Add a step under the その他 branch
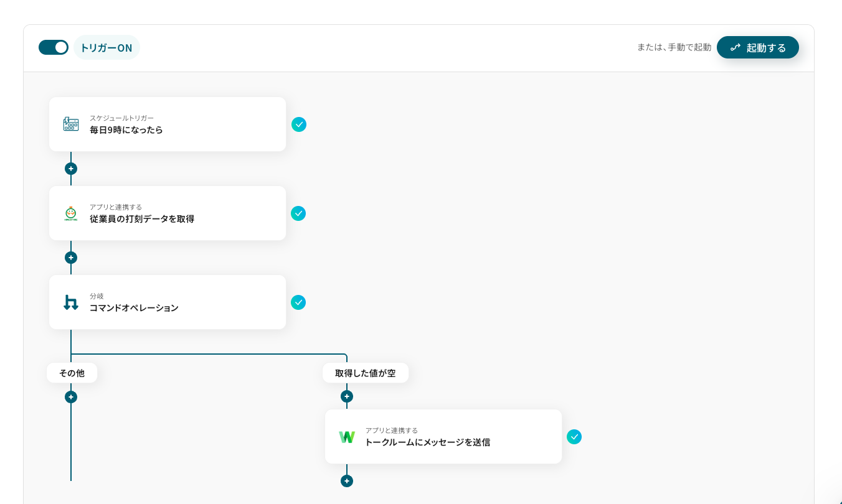842x504 pixels. [x=71, y=397]
